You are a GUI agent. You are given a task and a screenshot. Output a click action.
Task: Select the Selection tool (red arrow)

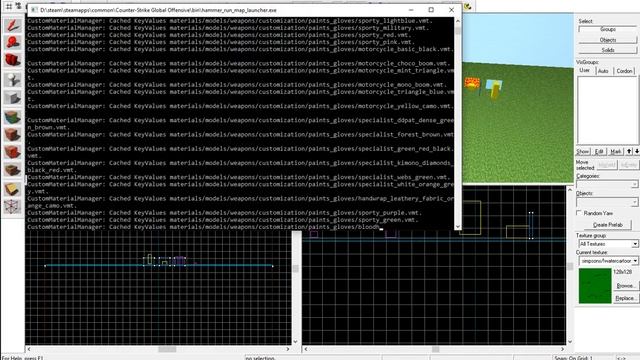point(13,25)
